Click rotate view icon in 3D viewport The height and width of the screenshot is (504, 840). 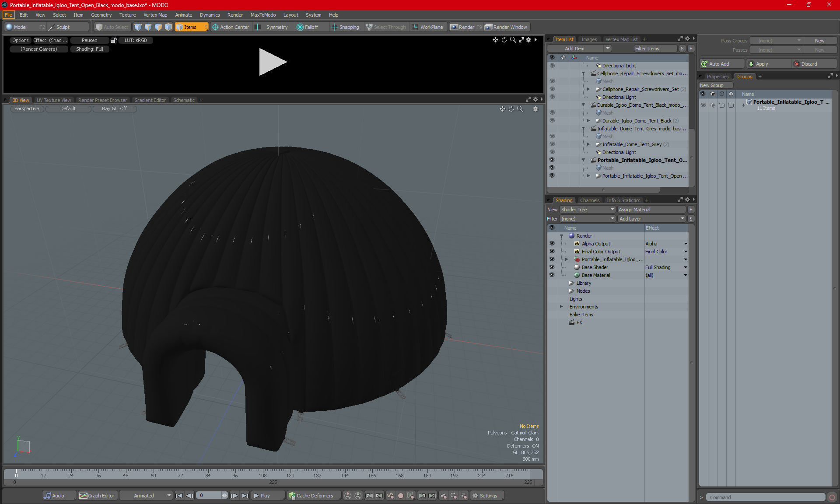click(511, 109)
